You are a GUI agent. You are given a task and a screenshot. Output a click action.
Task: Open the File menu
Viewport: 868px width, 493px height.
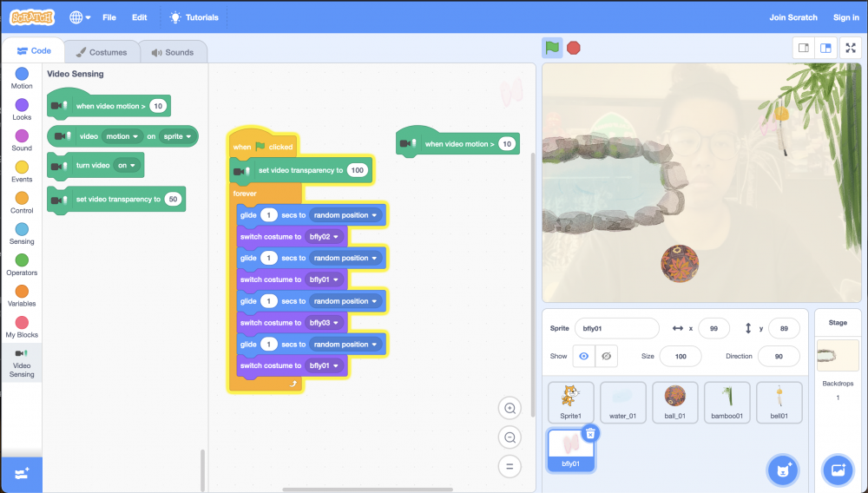[x=109, y=17]
